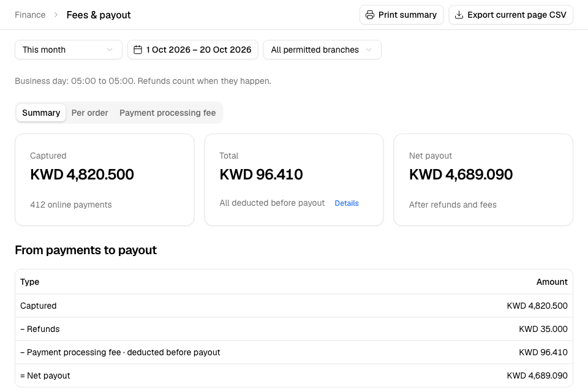Click table Captured amount KWD 4,820.500
The image size is (588, 392).
[x=537, y=306]
